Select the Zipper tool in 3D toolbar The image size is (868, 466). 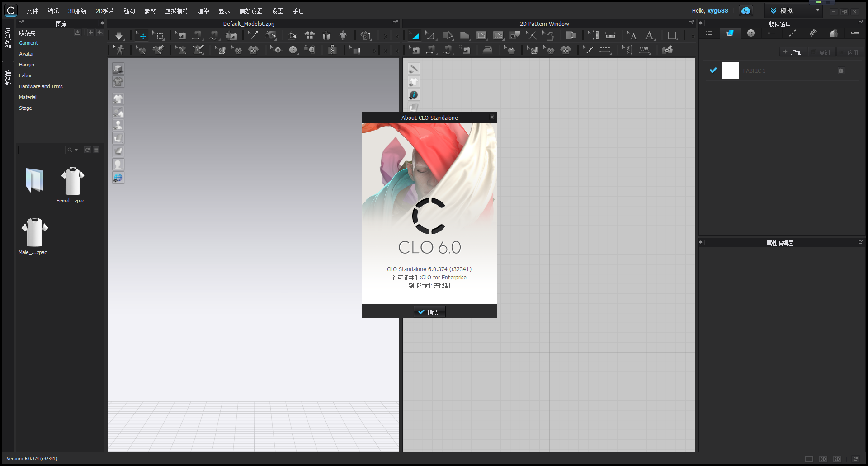point(332,50)
